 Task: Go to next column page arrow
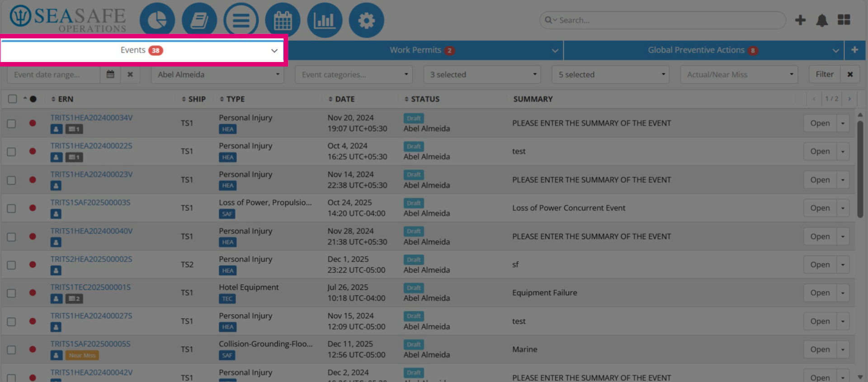tap(849, 99)
